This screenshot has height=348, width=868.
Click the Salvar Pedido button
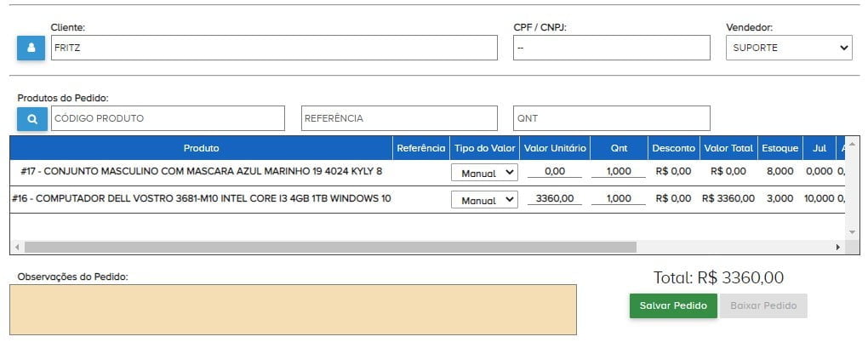point(673,306)
